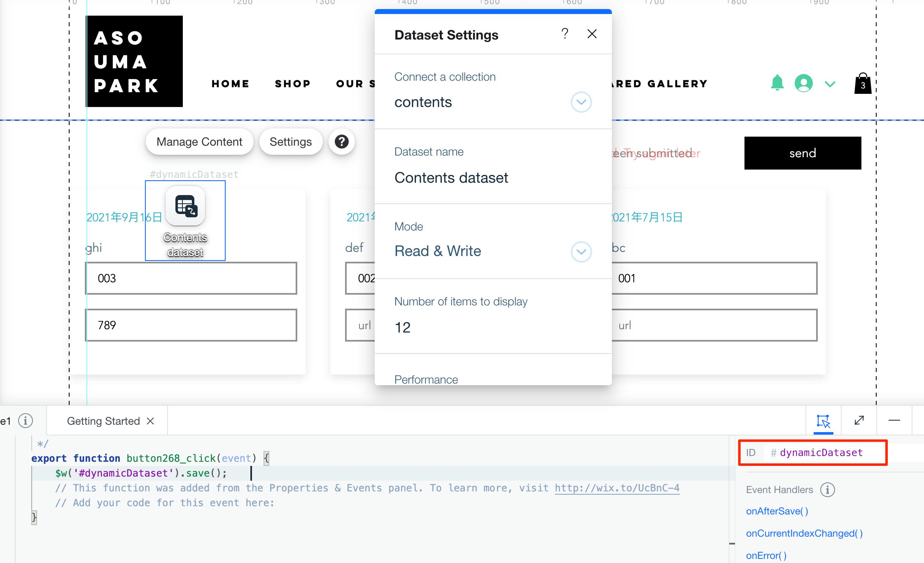This screenshot has width=924, height=563.
Task: Expand the member account chevron menu
Action: tap(830, 84)
